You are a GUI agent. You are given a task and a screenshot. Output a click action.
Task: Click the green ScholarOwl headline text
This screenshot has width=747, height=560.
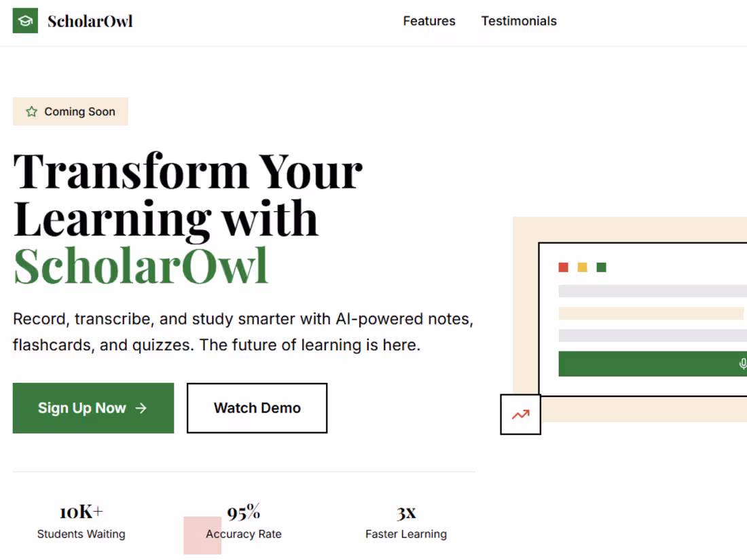[x=141, y=265]
